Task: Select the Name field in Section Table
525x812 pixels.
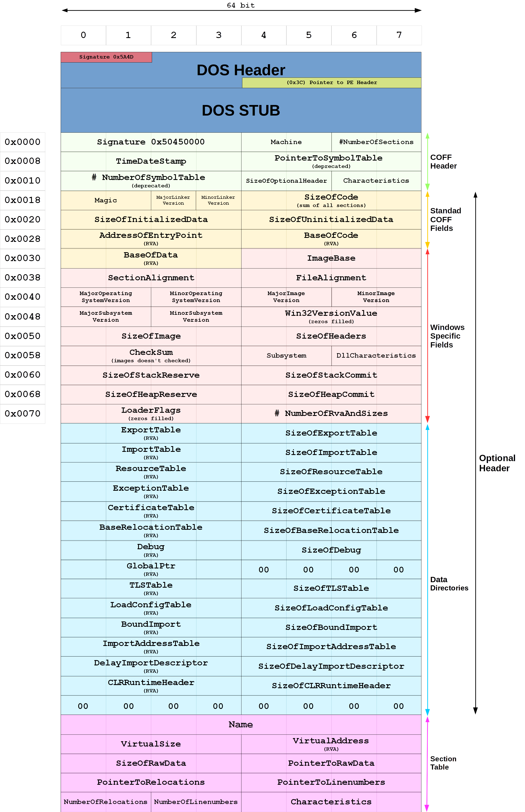Action: pos(241,725)
